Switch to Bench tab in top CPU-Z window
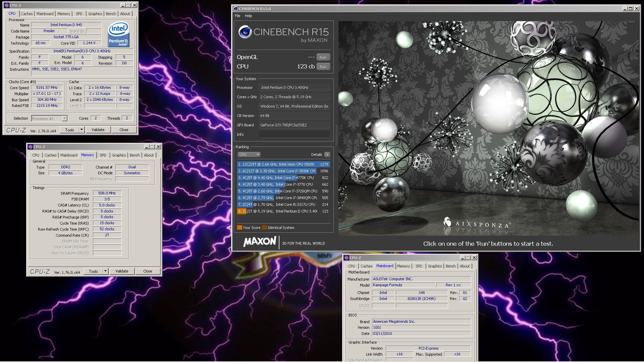Screen dimensions: 644x362 coord(111,14)
